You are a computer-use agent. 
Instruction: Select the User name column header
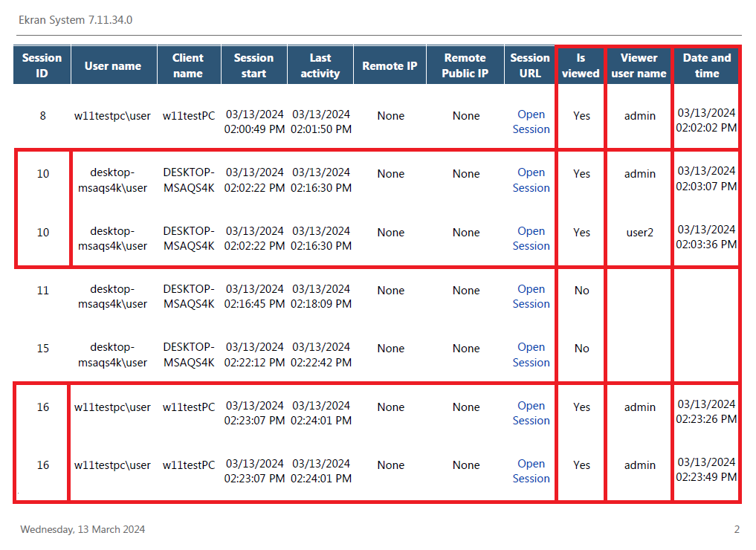[113, 65]
